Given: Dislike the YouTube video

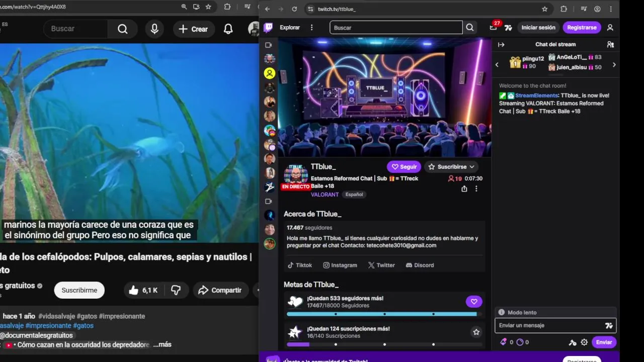Looking at the screenshot, I should [176, 290].
